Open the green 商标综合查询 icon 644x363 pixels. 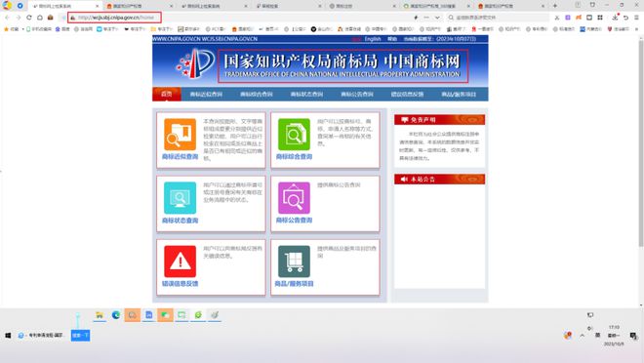click(294, 135)
